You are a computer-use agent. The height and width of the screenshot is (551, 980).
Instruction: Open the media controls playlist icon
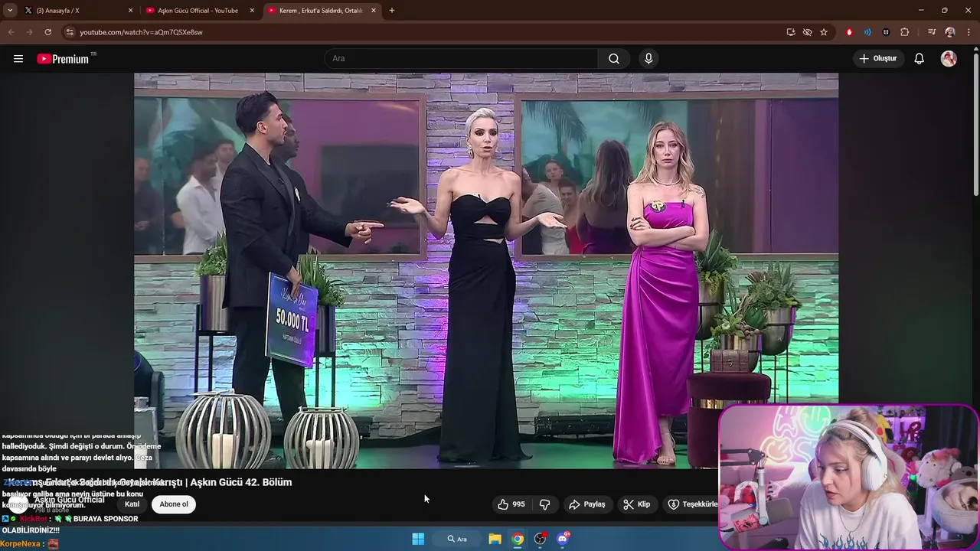click(x=932, y=32)
